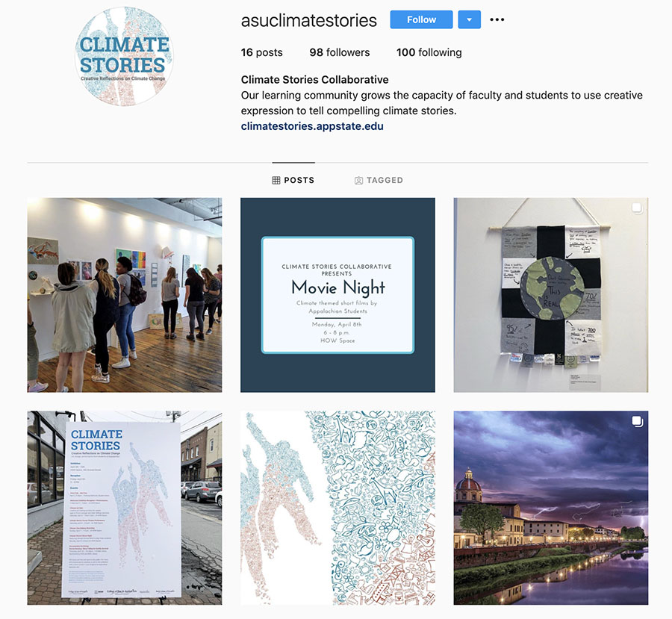Open the blue and red figure artwork post
The width and height of the screenshot is (672, 619).
337,508
